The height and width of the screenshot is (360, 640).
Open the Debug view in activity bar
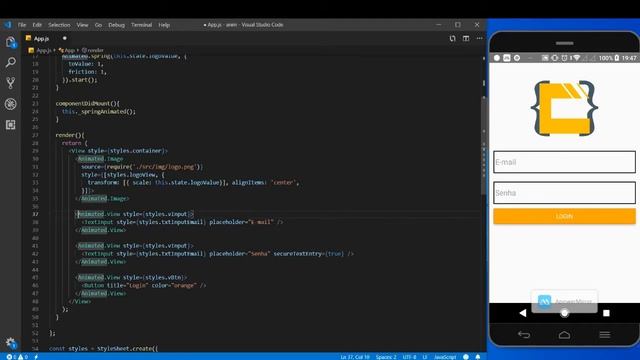[11, 104]
